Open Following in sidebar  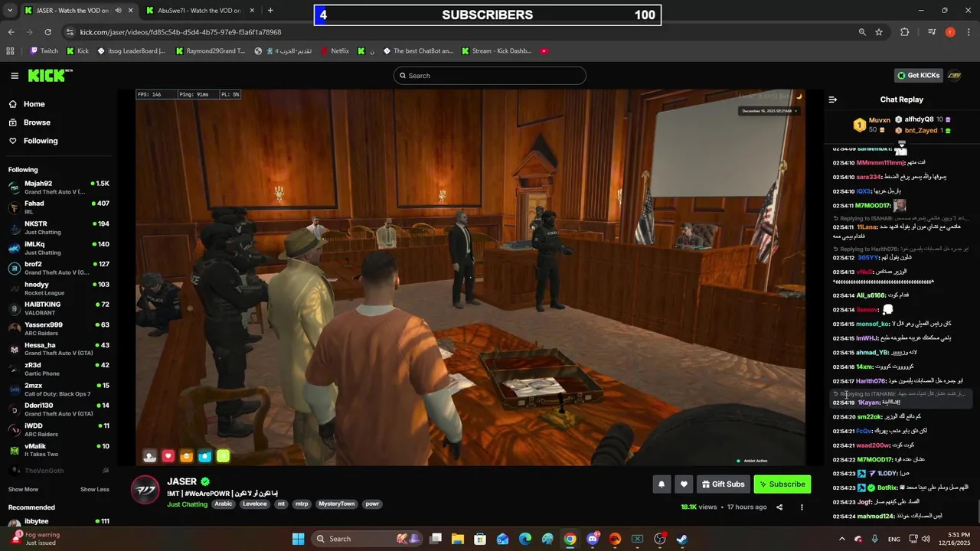pos(33,141)
